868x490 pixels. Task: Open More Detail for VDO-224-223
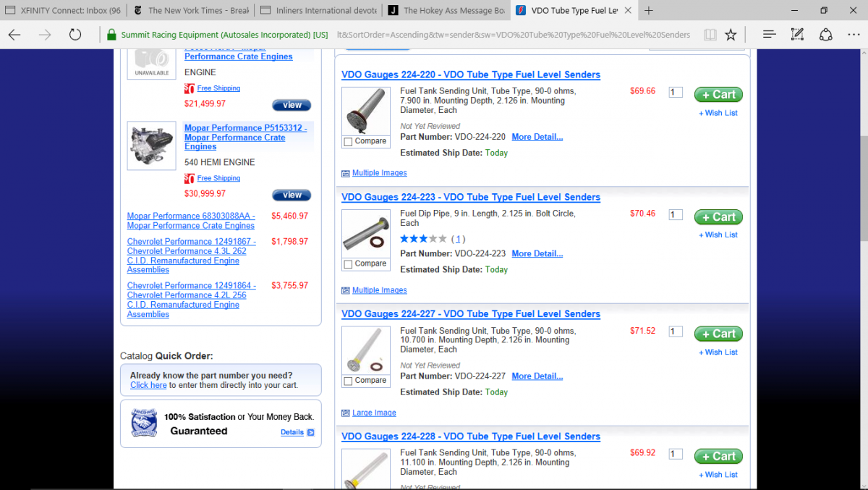[537, 254]
